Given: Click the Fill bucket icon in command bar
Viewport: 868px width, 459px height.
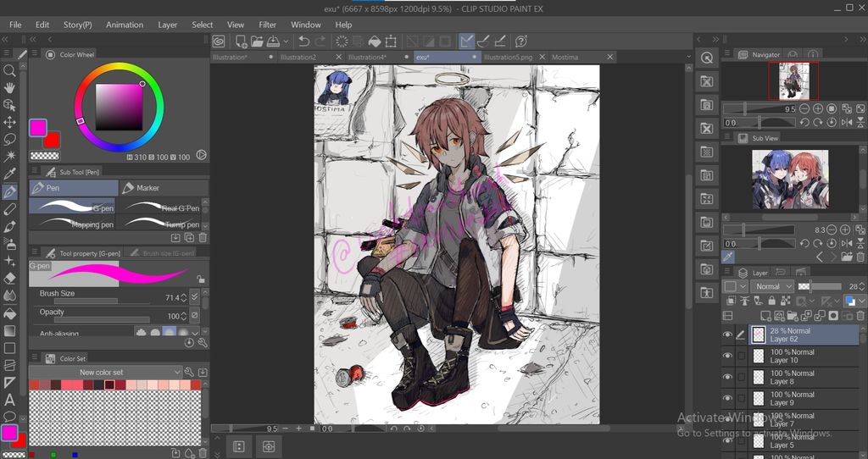Looking at the screenshot, I should point(375,41).
